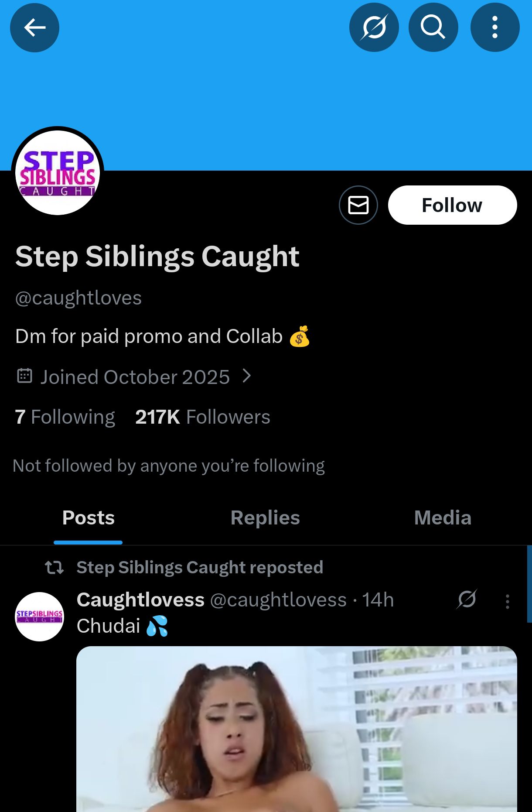Switch to the Media tab
This screenshot has height=812, width=532.
pos(443,518)
